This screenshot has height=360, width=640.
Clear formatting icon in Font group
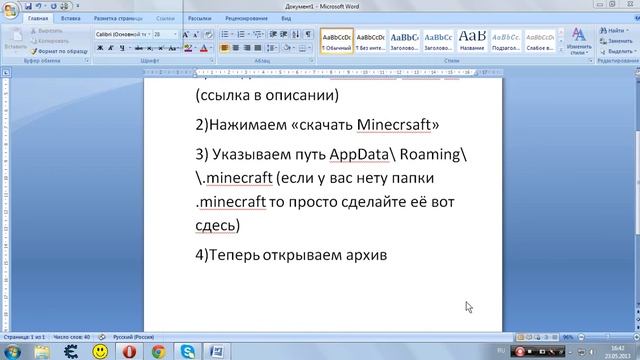[x=209, y=35]
